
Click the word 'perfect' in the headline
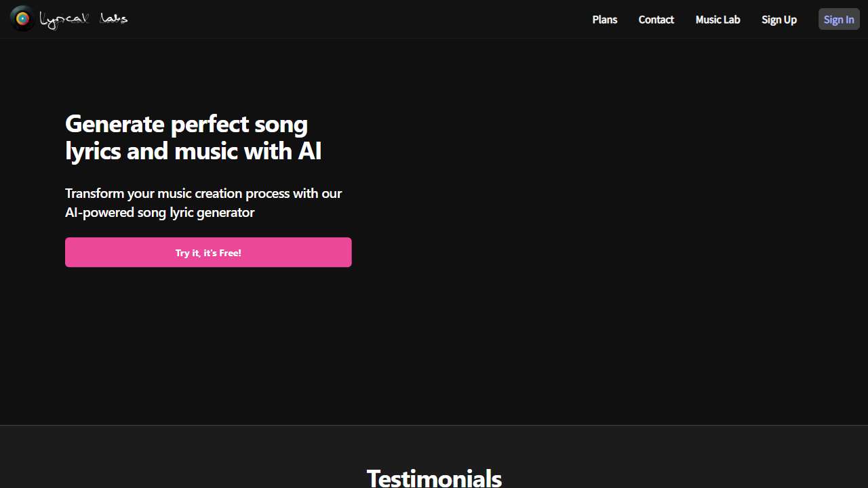click(x=209, y=124)
